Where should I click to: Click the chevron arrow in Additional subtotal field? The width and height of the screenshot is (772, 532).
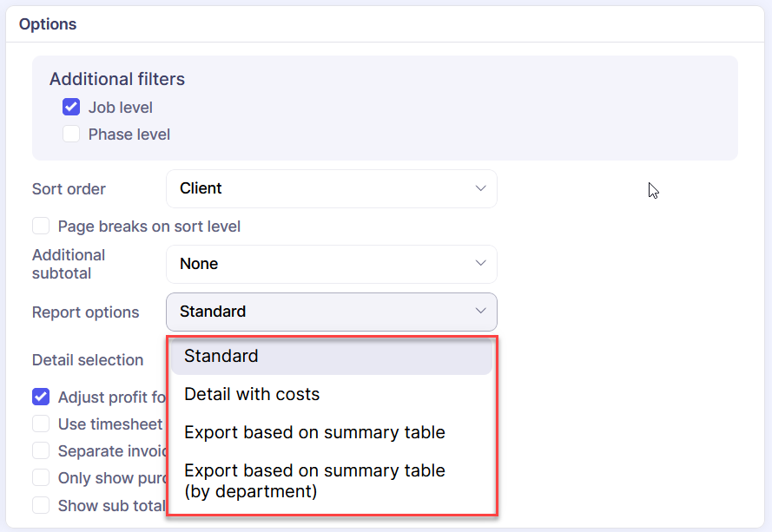click(480, 264)
